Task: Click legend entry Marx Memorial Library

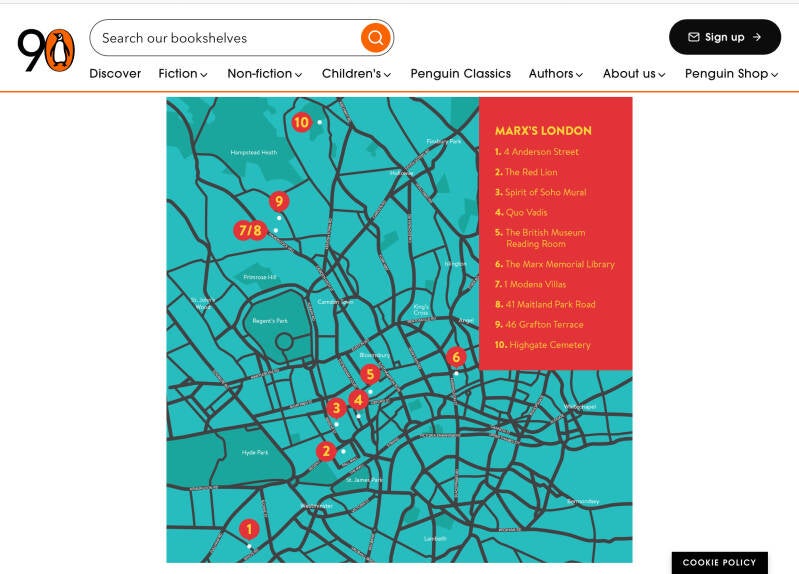Action: (x=555, y=264)
